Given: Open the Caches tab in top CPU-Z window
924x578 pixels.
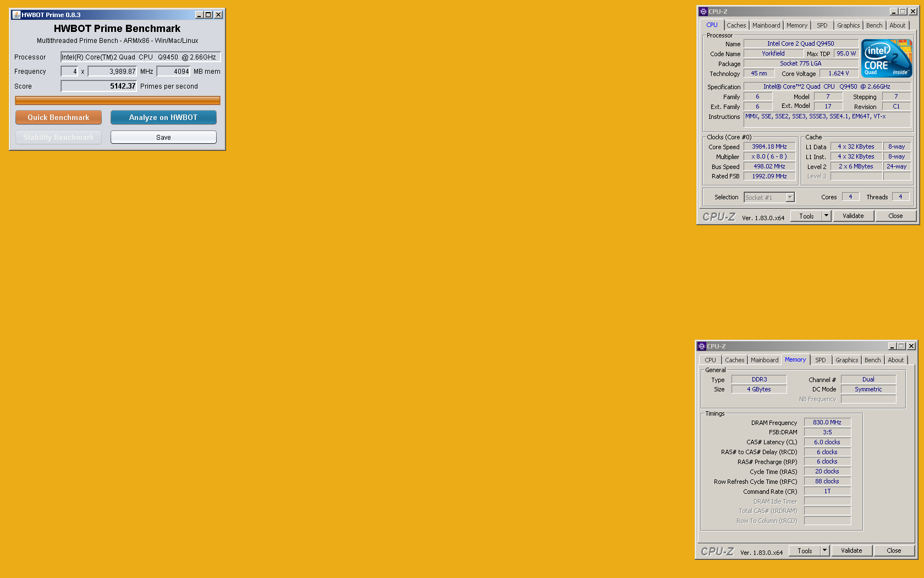Looking at the screenshot, I should [x=736, y=25].
